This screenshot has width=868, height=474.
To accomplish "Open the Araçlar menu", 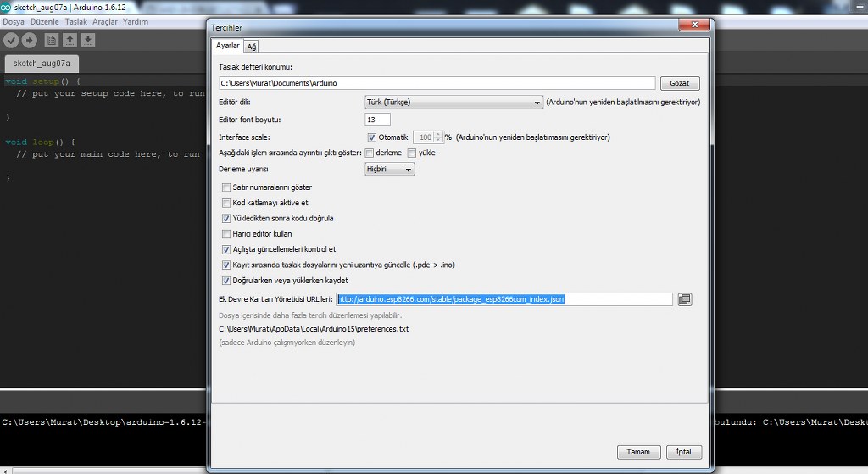I will (104, 21).
